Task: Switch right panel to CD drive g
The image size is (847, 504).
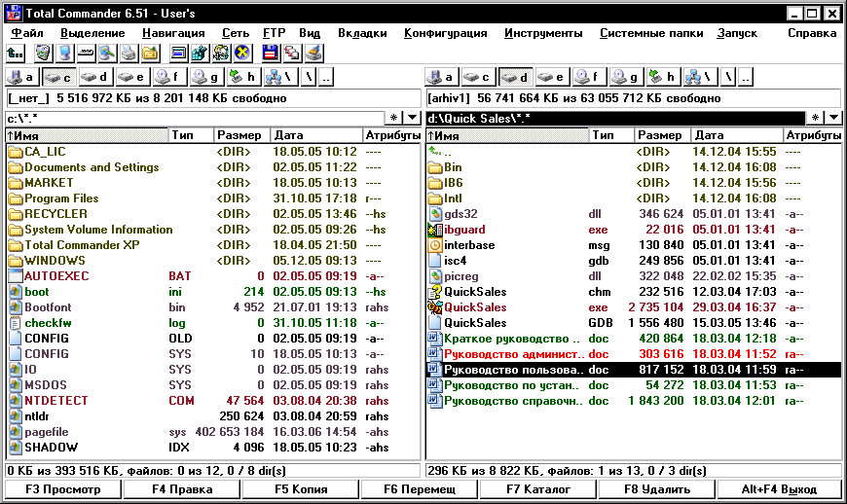Action: [x=625, y=77]
